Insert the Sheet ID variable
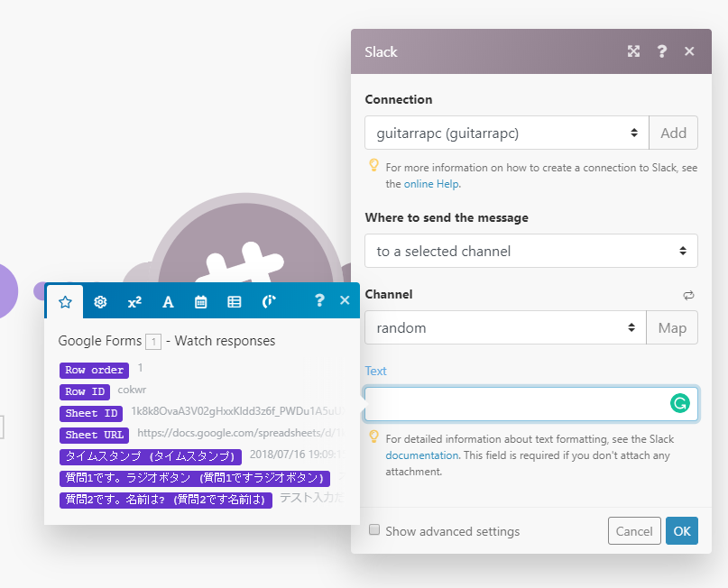The image size is (728, 588). pos(91,413)
